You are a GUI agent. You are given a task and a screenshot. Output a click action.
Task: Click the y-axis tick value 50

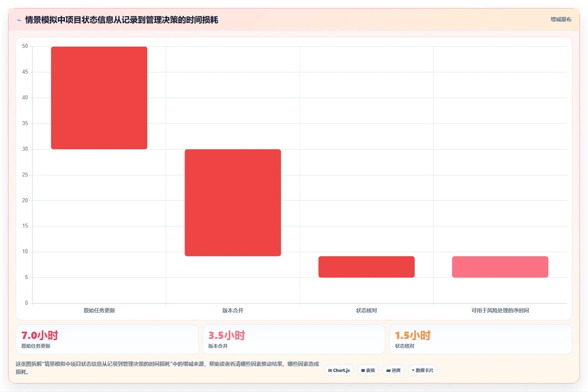click(x=25, y=46)
